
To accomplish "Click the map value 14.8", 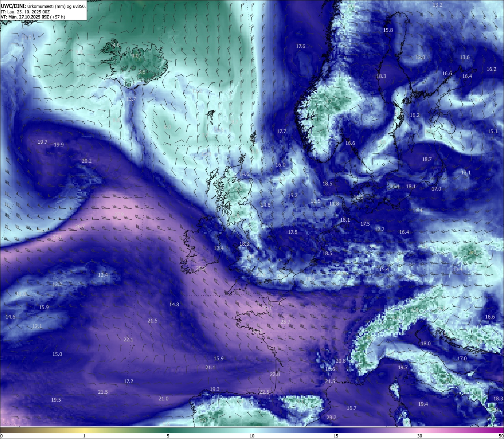I will click(x=174, y=305).
